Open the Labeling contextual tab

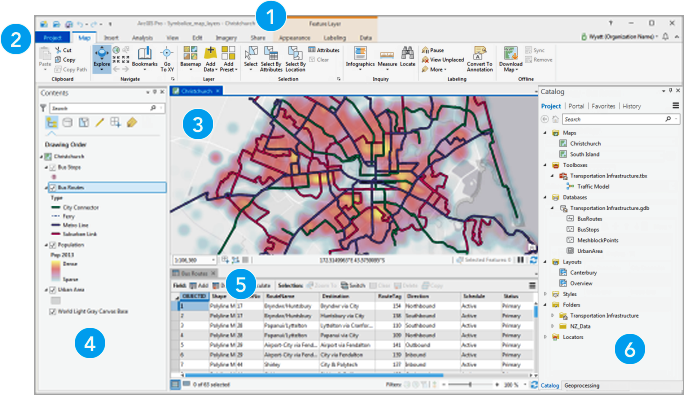335,38
